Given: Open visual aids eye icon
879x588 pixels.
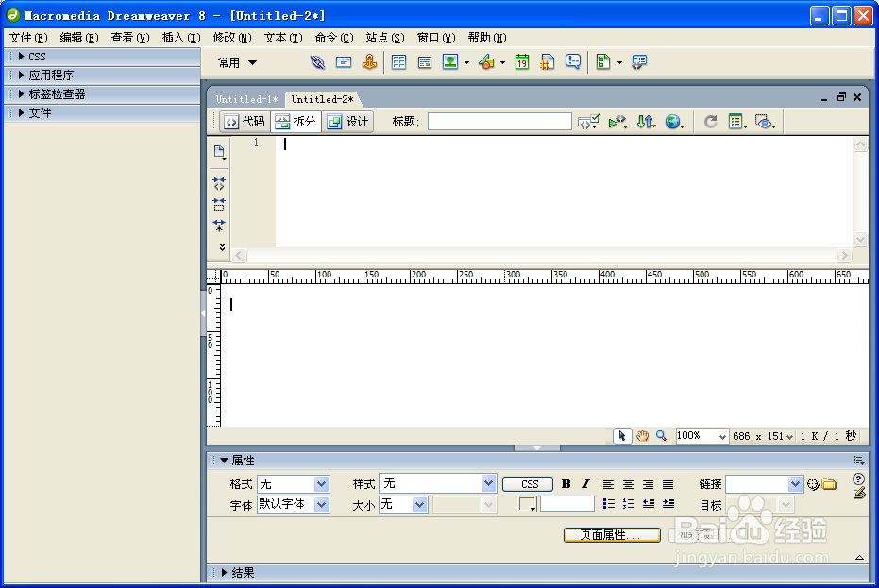Looking at the screenshot, I should [765, 122].
